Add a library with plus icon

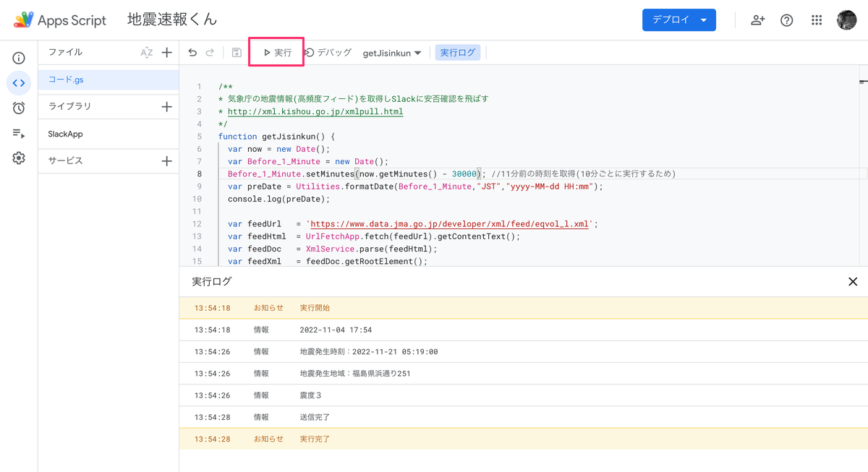point(167,107)
